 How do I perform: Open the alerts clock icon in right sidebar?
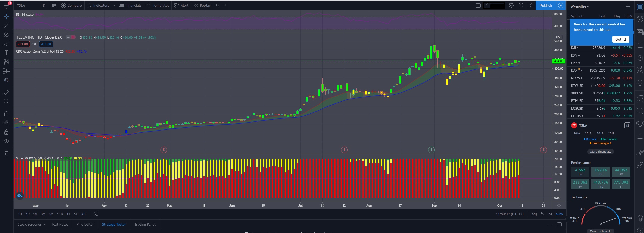tap(640, 19)
